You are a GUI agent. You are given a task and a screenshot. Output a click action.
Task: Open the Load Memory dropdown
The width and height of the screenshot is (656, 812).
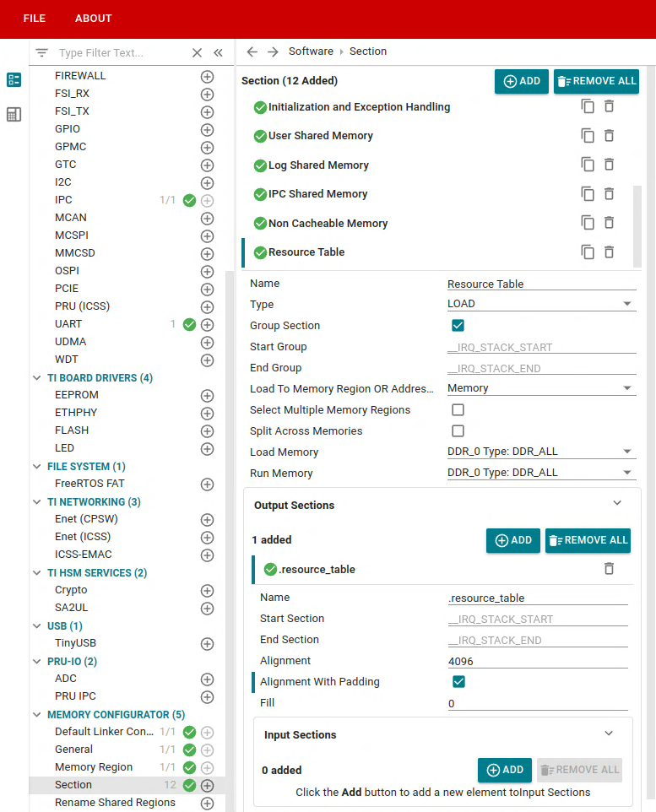(540, 452)
